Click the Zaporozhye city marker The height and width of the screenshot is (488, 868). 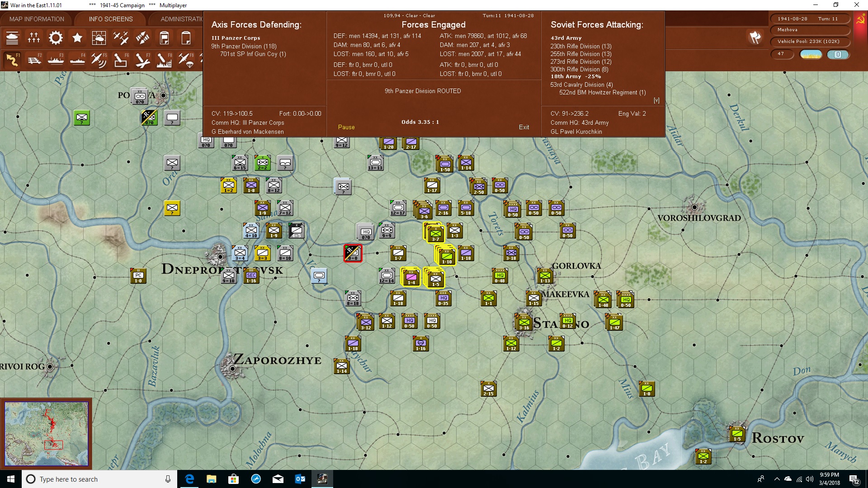click(x=232, y=369)
